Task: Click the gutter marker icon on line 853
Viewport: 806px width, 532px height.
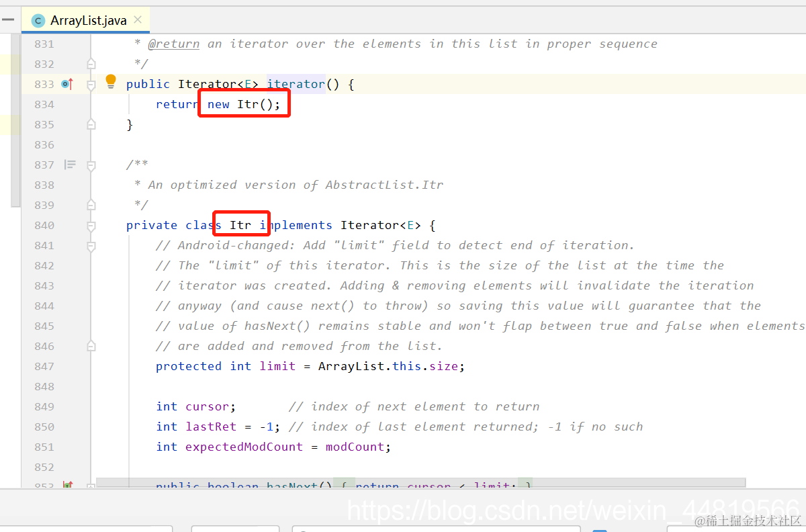Action: [67, 485]
